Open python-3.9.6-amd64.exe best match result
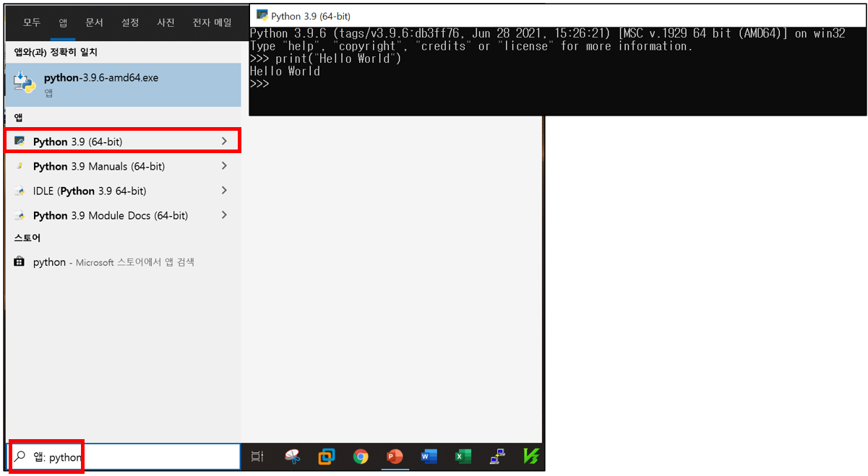Image resolution: width=868 pixels, height=476 pixels. coord(123,85)
